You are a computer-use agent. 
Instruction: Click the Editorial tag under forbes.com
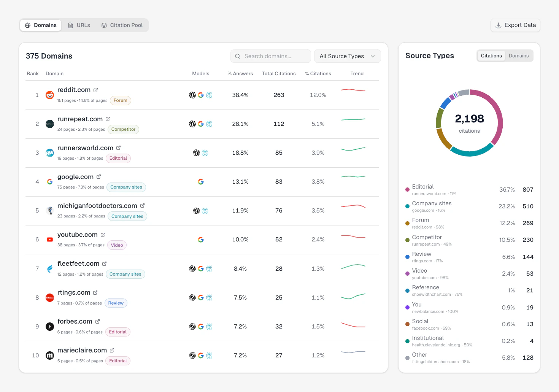click(118, 332)
